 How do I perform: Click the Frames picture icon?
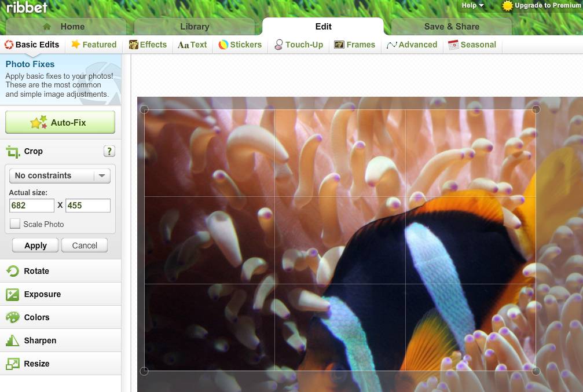339,45
